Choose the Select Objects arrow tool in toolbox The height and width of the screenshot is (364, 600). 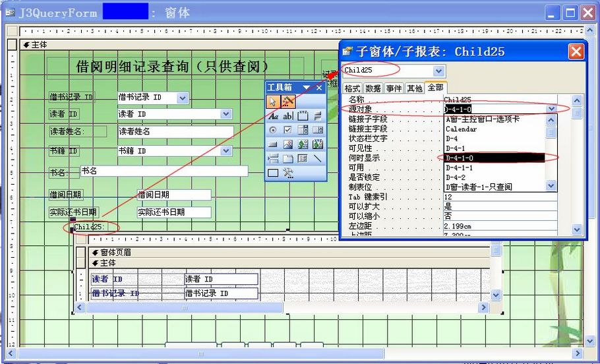point(273,102)
